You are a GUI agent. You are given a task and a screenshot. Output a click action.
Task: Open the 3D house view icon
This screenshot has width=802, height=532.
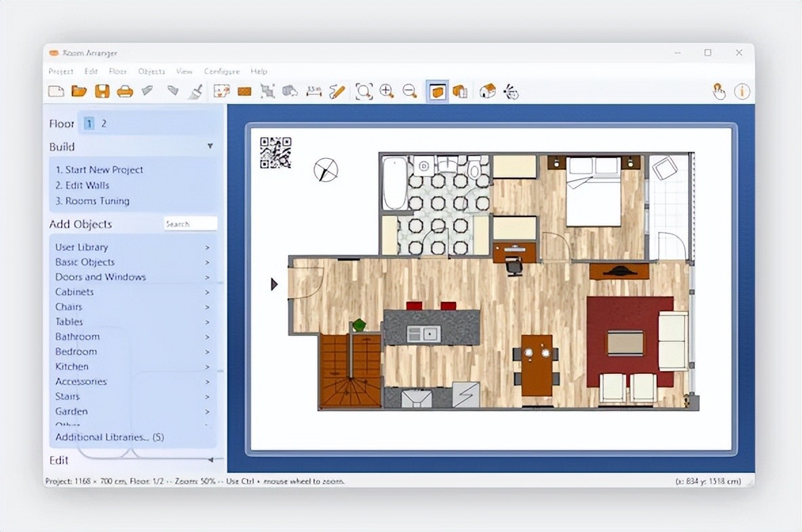tap(487, 92)
